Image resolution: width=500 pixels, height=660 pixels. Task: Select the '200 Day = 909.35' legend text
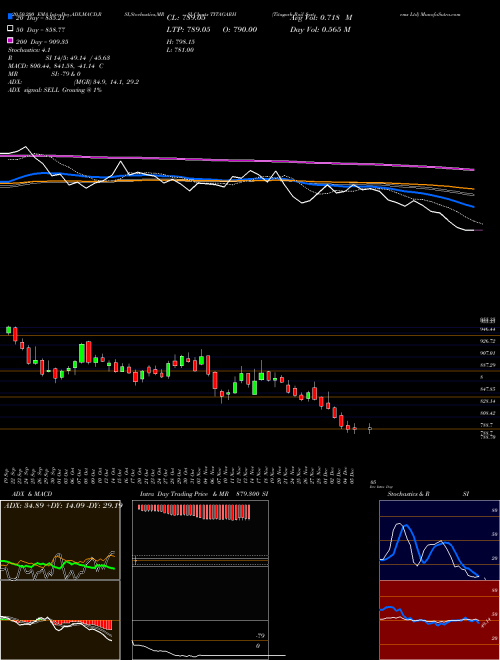click(42, 42)
